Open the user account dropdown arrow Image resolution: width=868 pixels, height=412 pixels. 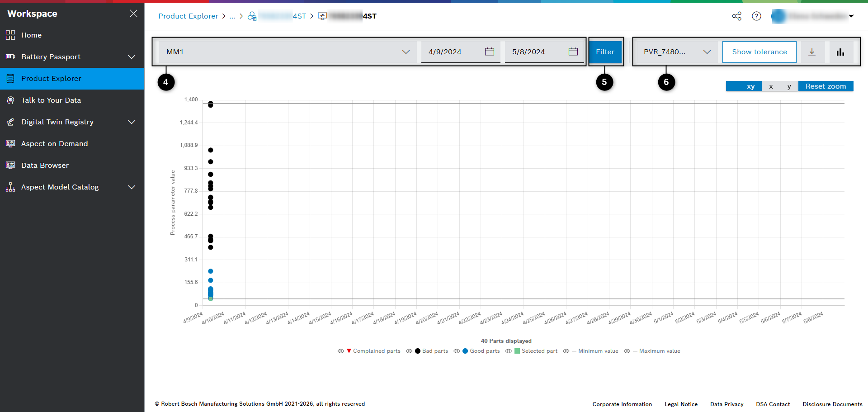click(x=851, y=16)
